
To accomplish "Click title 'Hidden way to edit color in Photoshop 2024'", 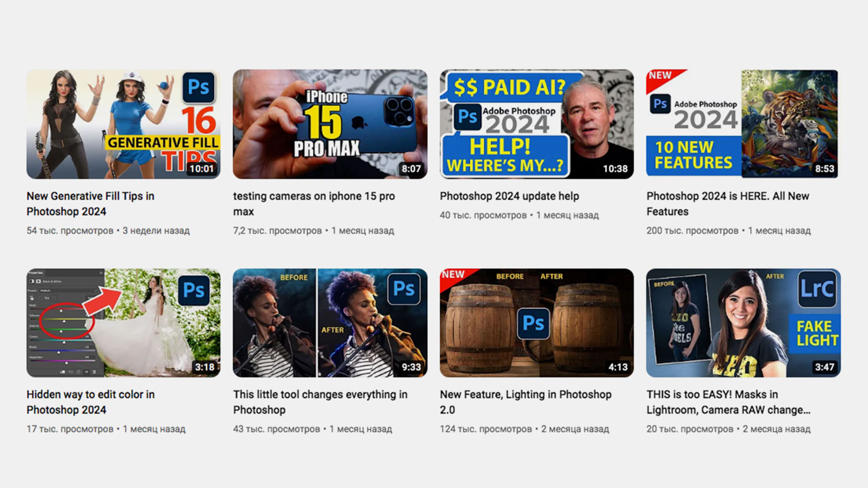I will tap(90, 402).
